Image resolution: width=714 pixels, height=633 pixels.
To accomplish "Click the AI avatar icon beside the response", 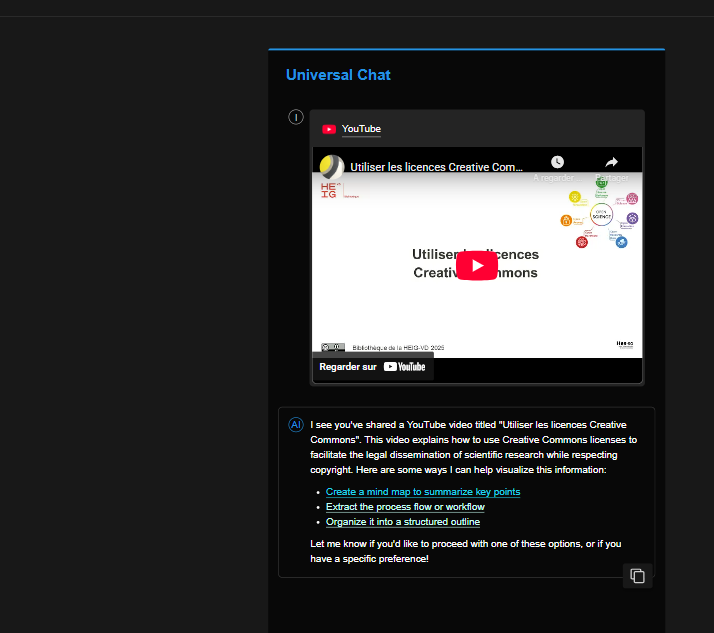I will (296, 424).
